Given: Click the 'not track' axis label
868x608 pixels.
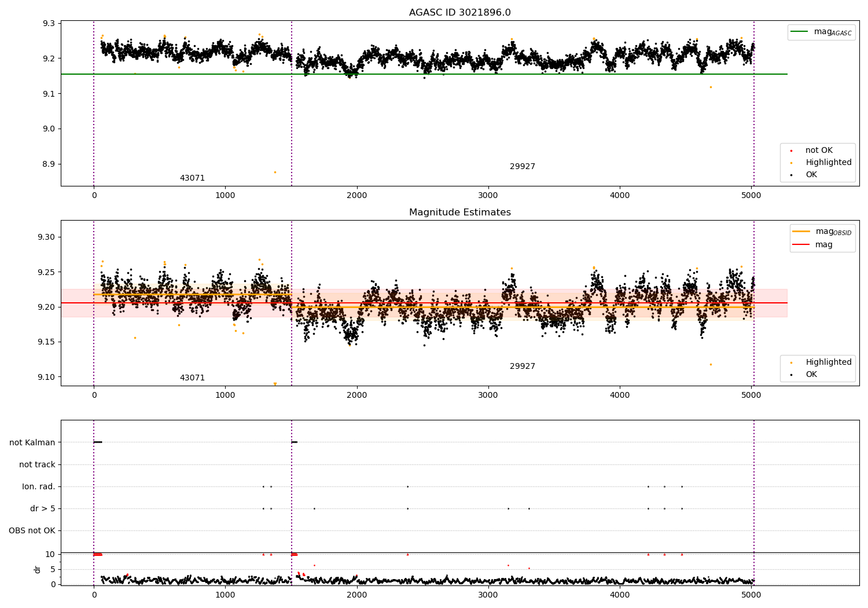Looking at the screenshot, I should 37,464.
